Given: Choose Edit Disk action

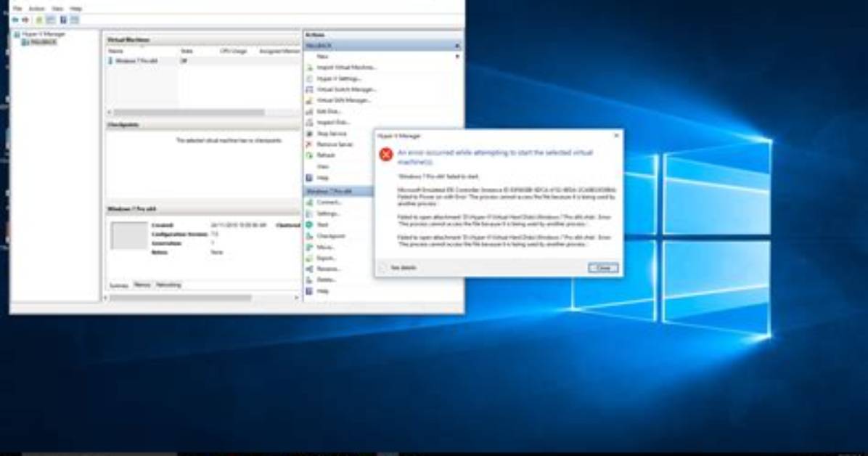Looking at the screenshot, I should pyautogui.click(x=329, y=111).
